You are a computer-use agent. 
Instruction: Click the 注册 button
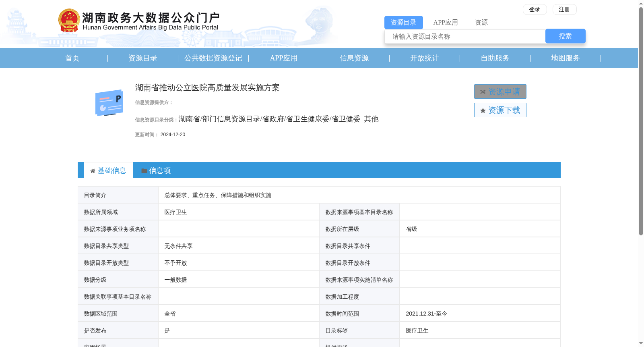tap(564, 9)
